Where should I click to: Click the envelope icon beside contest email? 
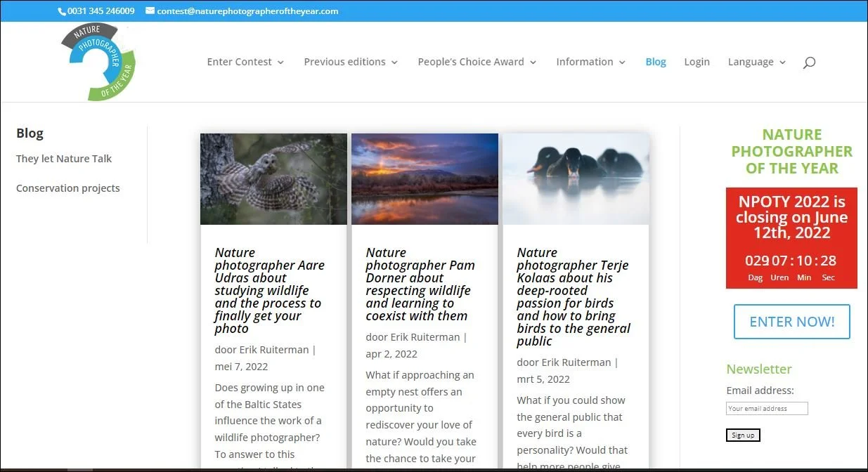[150, 11]
